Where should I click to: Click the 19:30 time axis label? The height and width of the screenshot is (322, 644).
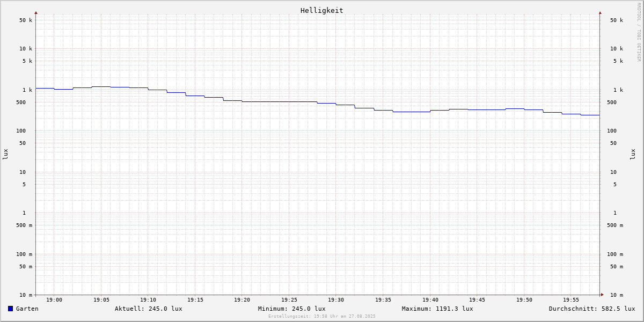click(x=336, y=300)
